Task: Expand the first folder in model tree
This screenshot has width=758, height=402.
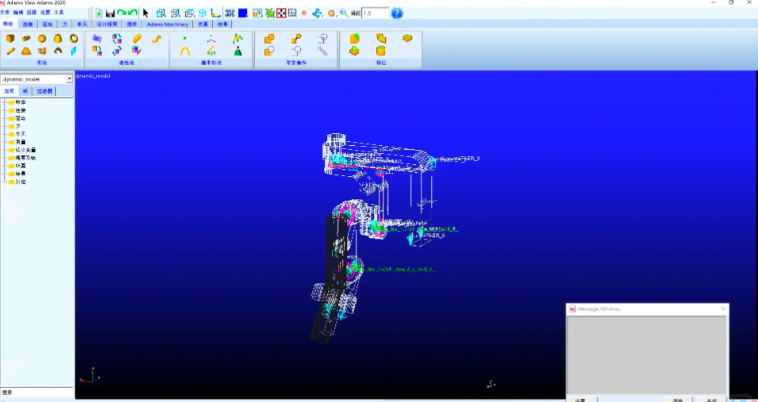Action: (5, 102)
